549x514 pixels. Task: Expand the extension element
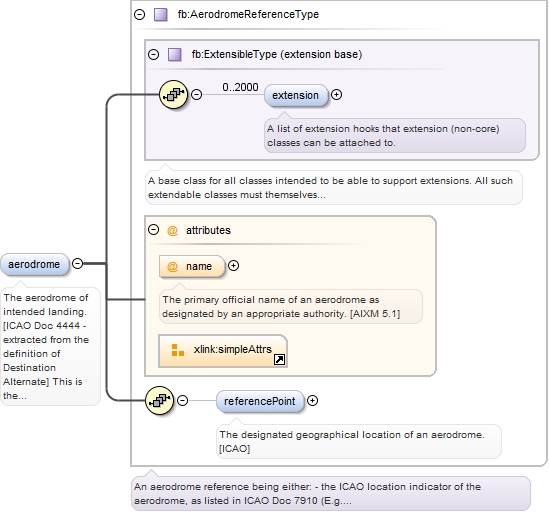click(336, 95)
